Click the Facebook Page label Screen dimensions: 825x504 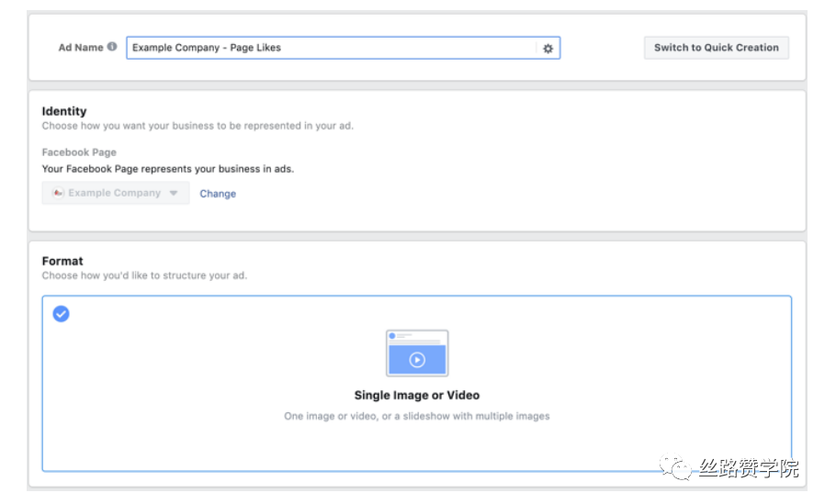(79, 152)
